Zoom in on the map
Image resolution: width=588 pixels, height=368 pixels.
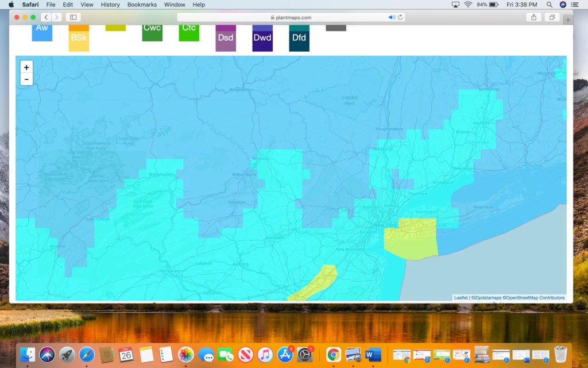tap(26, 67)
